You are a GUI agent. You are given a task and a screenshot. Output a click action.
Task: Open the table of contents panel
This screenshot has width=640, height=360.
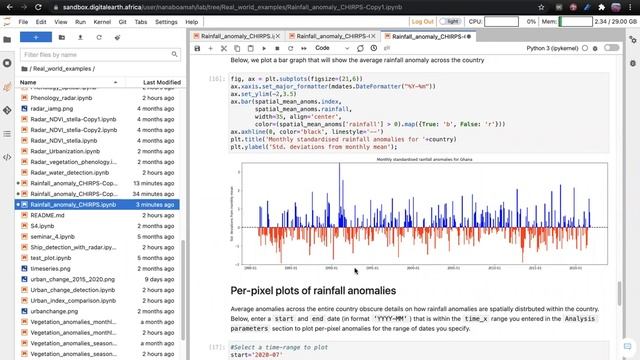[x=7, y=134]
